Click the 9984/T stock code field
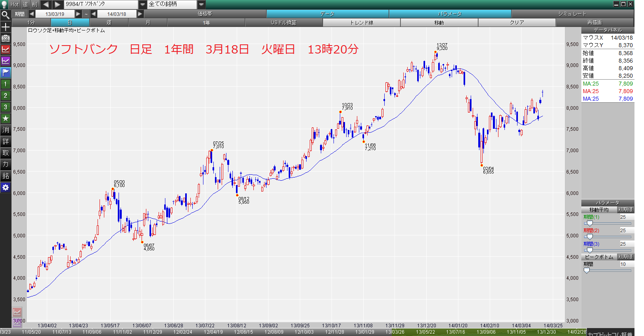 point(101,4)
